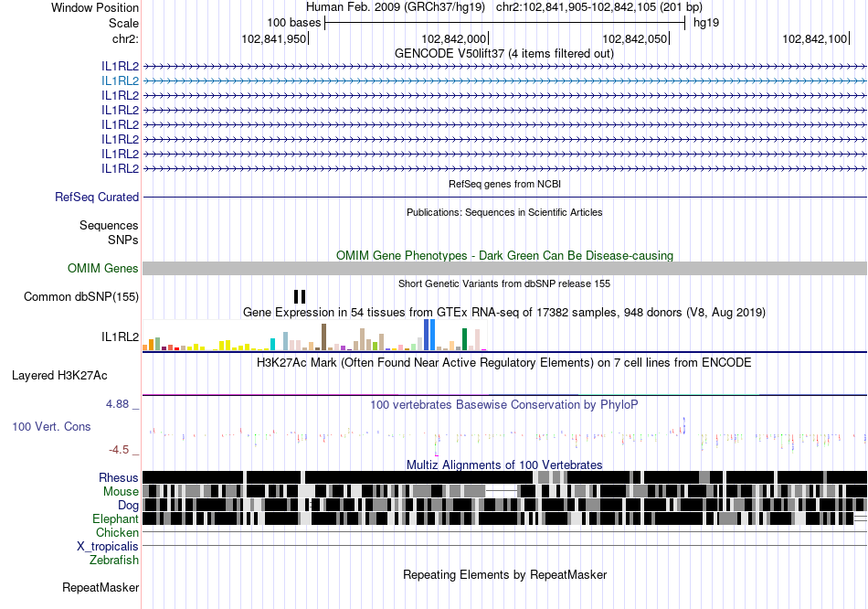868x609 pixels.
Task: Click the Sequences track label
Action: 109,226
